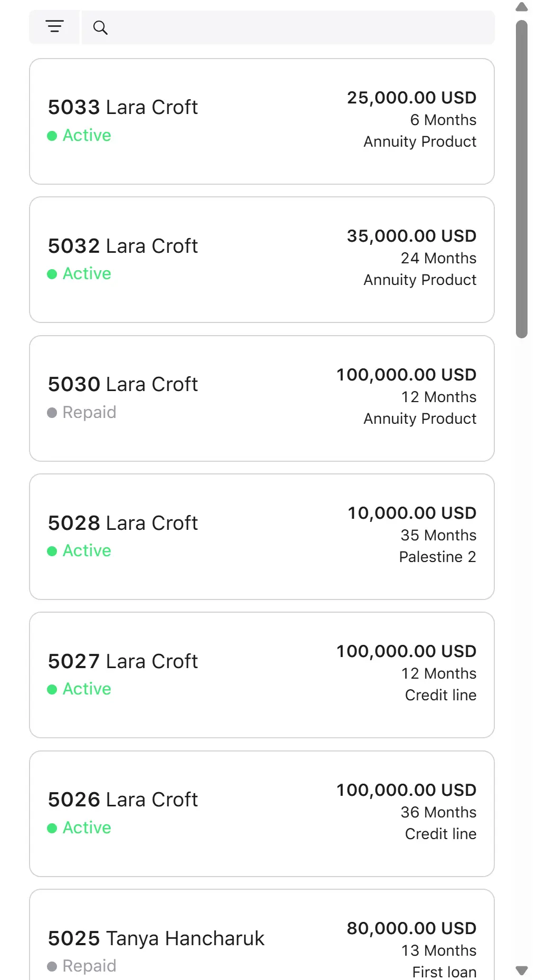Click the 35,000.00 USD amount text

411,236
